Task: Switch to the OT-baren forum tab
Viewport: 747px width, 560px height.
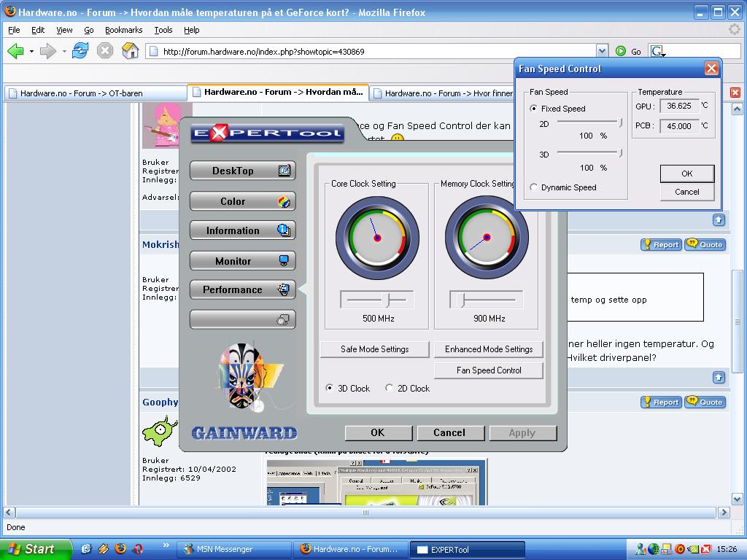Action: click(96, 93)
